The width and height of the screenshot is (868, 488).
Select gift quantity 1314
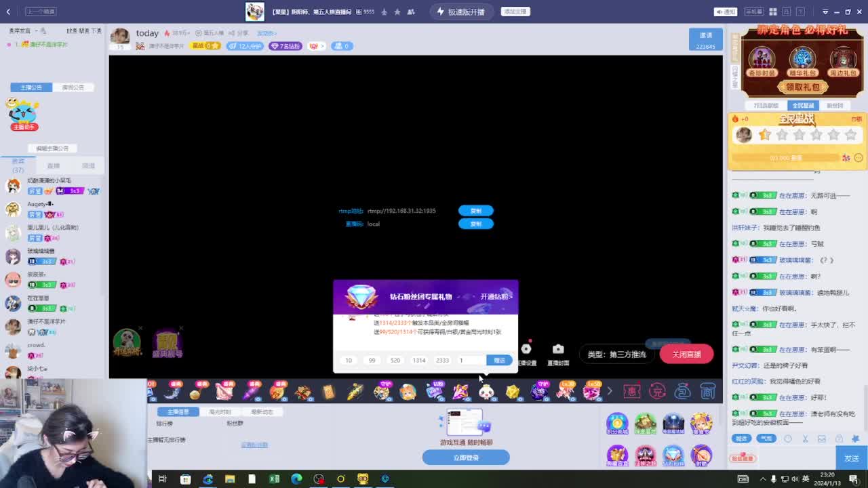[419, 361]
